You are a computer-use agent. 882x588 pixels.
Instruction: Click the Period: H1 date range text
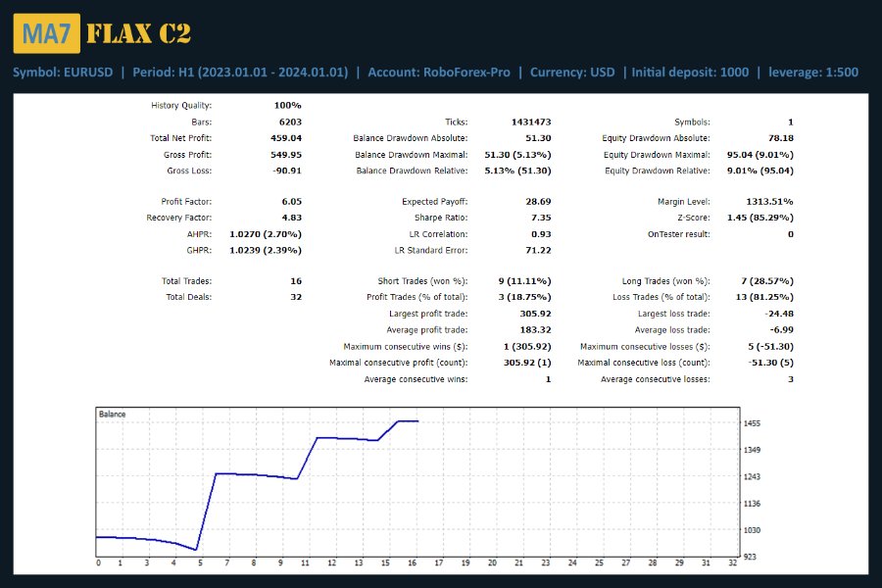(x=240, y=72)
